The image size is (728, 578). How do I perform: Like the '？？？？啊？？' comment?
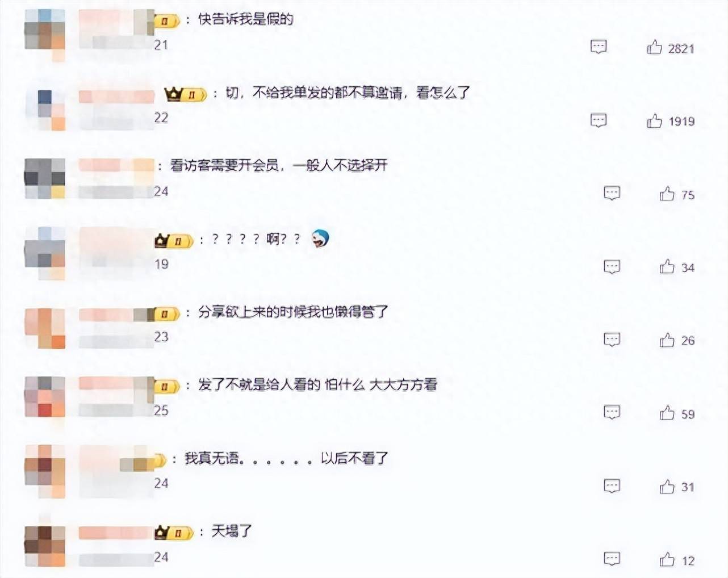pos(667,267)
